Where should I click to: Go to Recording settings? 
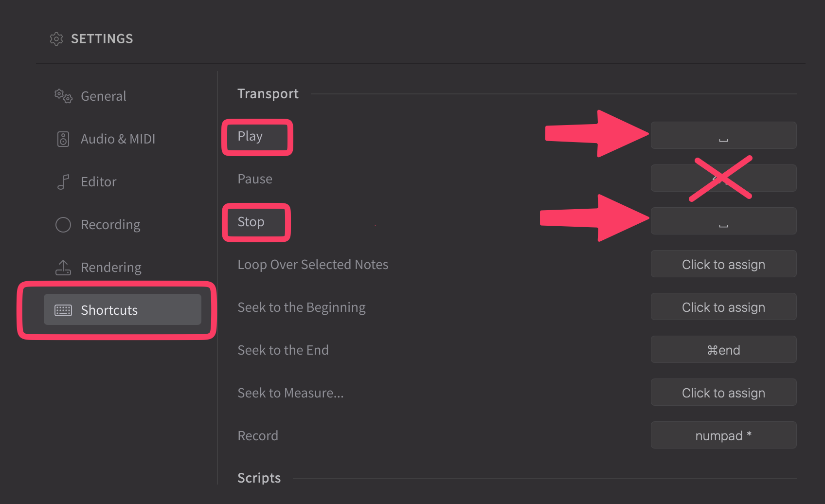[x=110, y=225]
